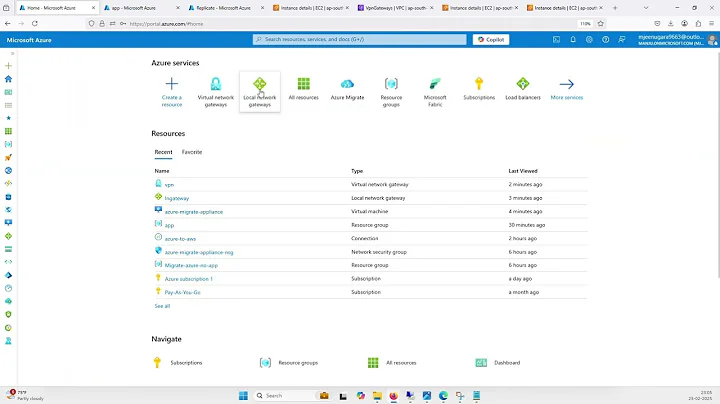Reload the browser page
The image size is (720, 404).
(35, 23)
